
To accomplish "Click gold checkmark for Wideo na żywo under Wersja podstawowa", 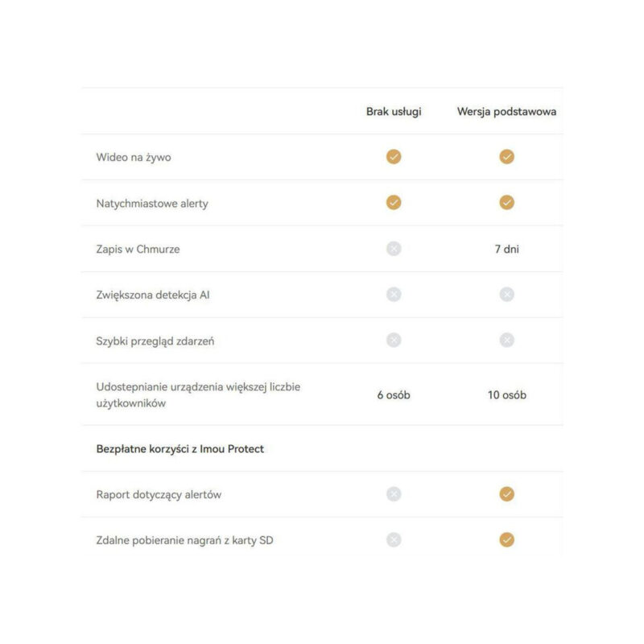I will click(x=506, y=157).
